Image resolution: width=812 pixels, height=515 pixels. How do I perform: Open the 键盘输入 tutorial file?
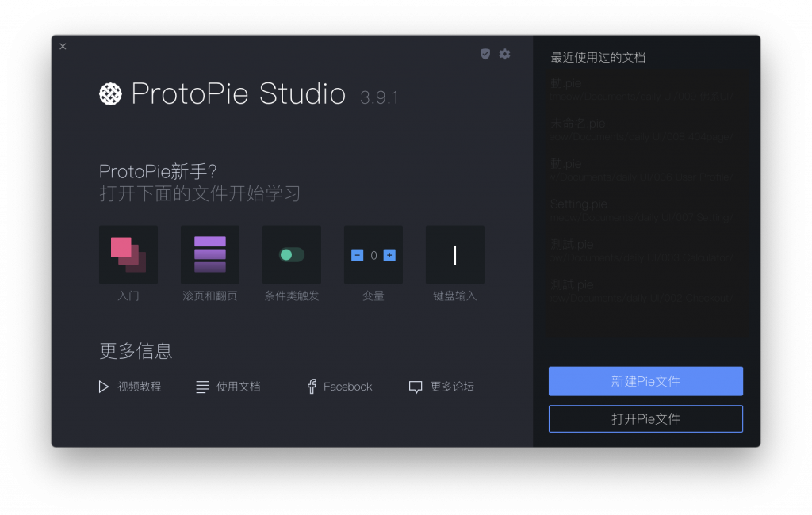[x=454, y=254]
